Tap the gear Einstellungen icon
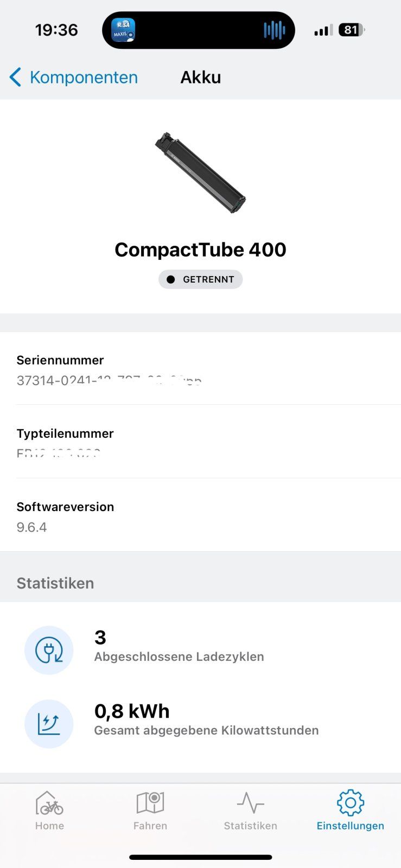 click(350, 803)
